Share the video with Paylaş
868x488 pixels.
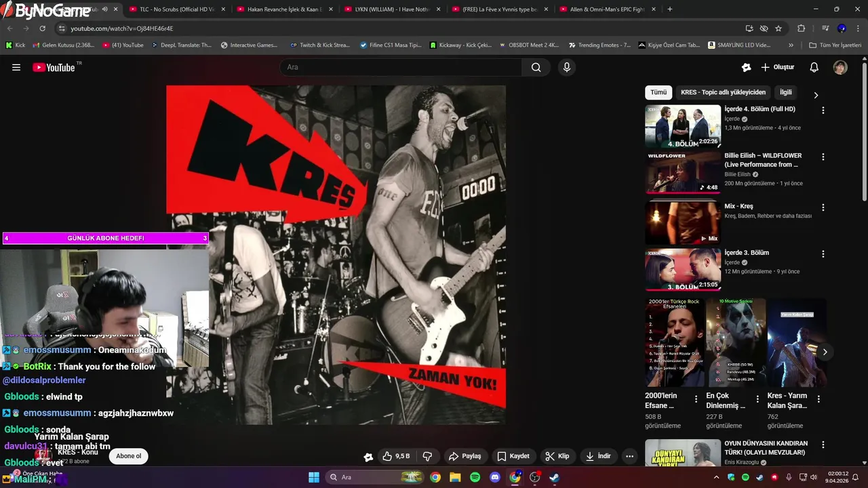[465, 456]
